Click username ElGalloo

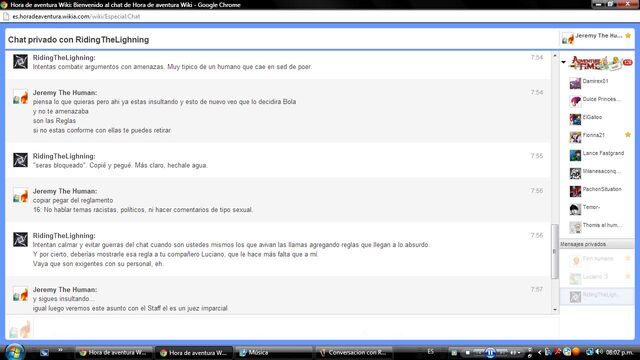click(592, 117)
